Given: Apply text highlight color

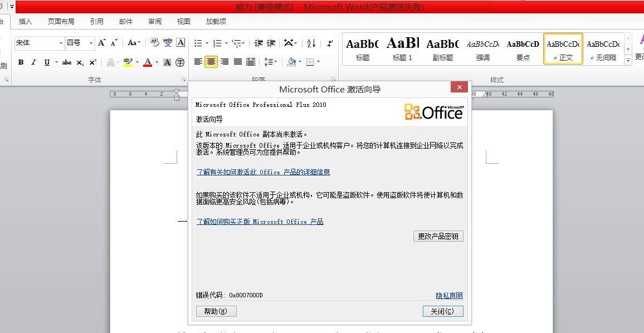Looking at the screenshot, I should click(x=127, y=62).
